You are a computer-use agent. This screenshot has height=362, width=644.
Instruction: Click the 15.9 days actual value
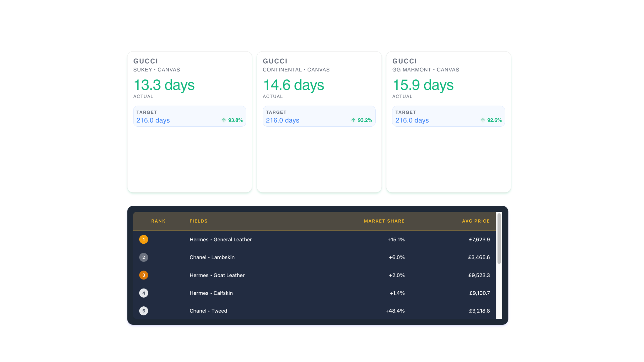point(423,85)
